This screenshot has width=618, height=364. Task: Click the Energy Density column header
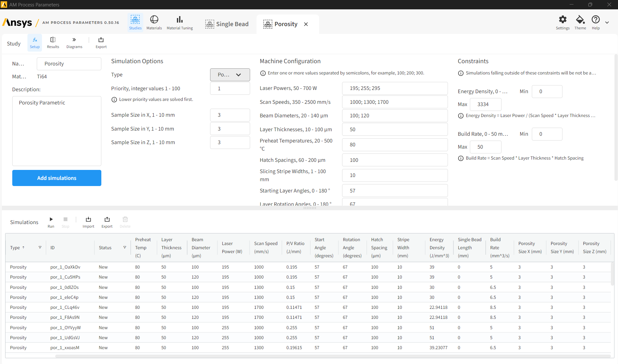coord(439,248)
